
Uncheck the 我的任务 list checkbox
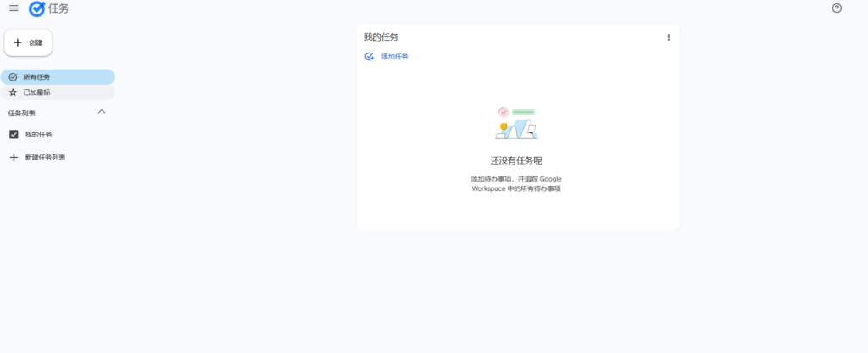14,135
